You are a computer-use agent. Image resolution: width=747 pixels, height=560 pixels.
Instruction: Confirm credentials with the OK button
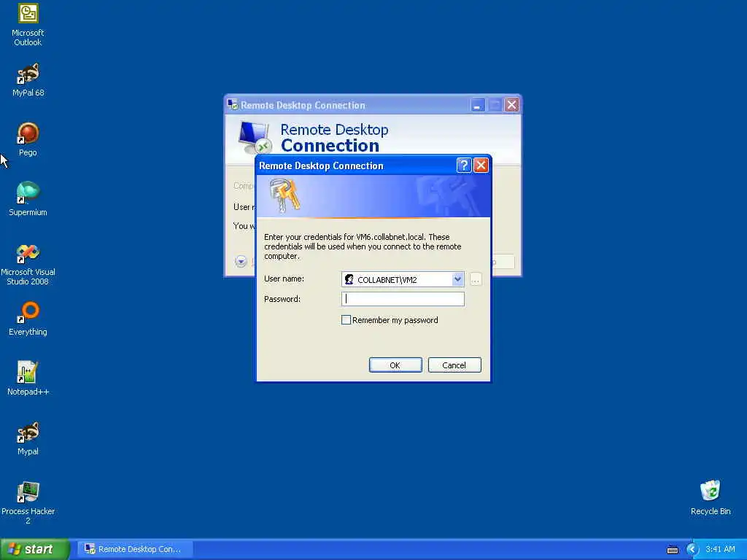[395, 365]
